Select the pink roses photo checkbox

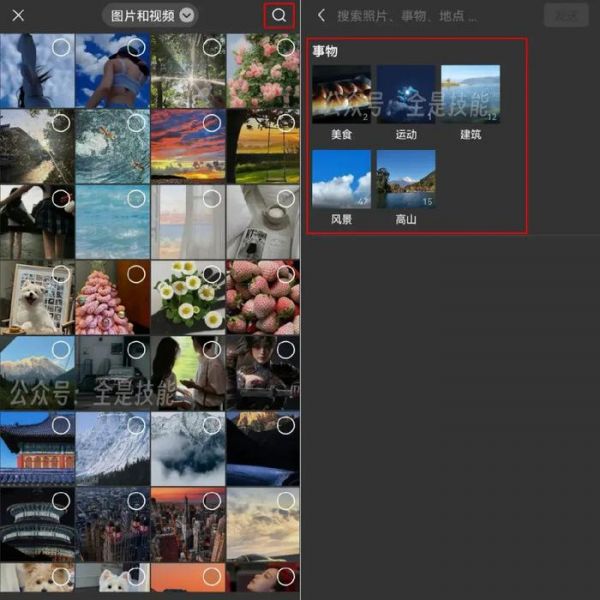point(286,47)
